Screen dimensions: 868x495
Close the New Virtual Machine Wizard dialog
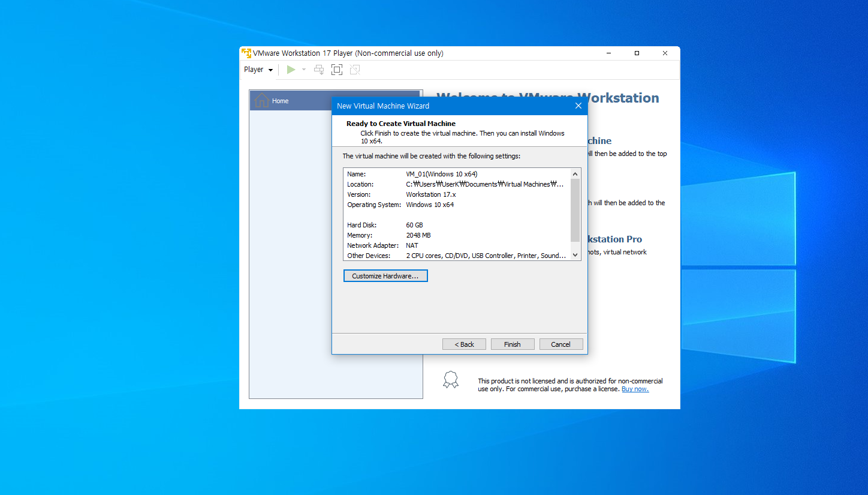coord(578,106)
